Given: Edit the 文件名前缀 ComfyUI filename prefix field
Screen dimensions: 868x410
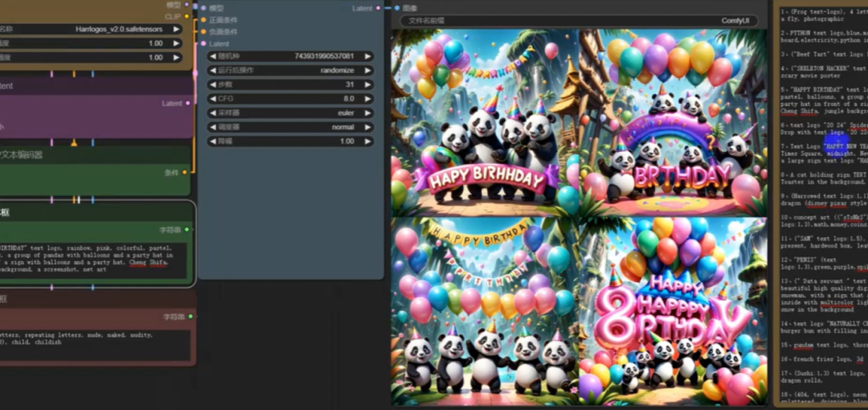Looking at the screenshot, I should click(x=579, y=21).
